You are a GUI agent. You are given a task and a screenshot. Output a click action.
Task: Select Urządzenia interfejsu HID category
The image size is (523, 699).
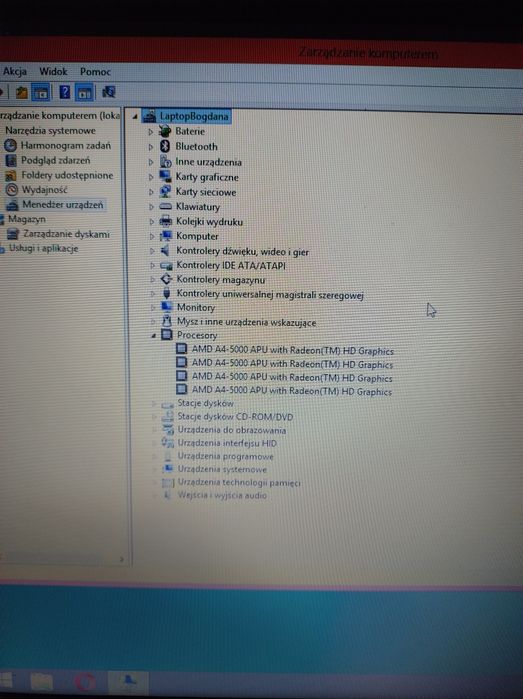pyautogui.click(x=227, y=443)
